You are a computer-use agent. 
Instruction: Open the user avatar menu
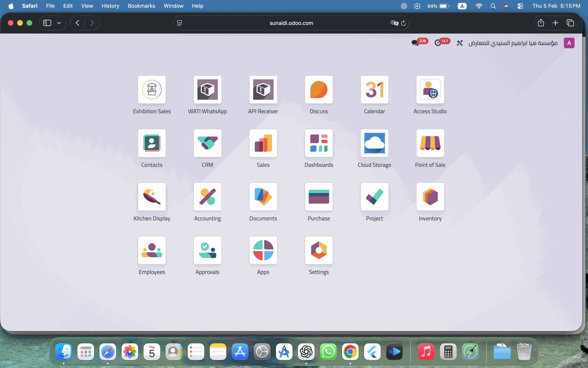point(569,43)
